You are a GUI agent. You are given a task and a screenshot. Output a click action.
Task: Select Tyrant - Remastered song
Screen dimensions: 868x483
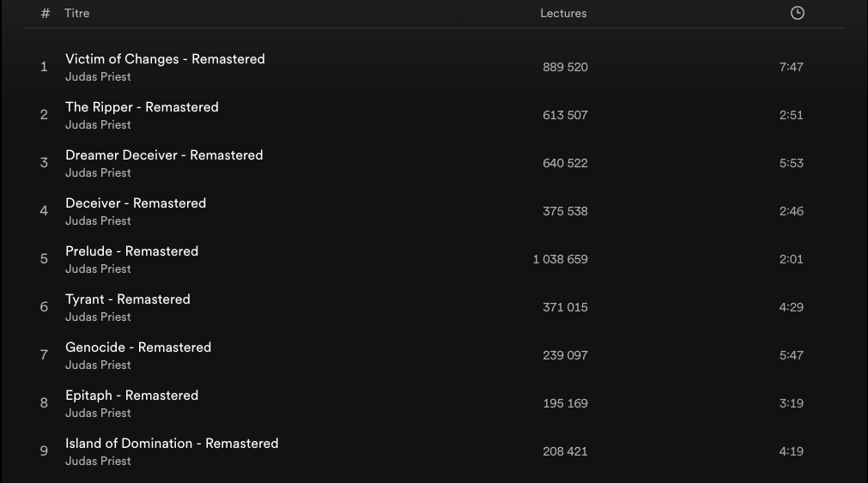tap(128, 299)
